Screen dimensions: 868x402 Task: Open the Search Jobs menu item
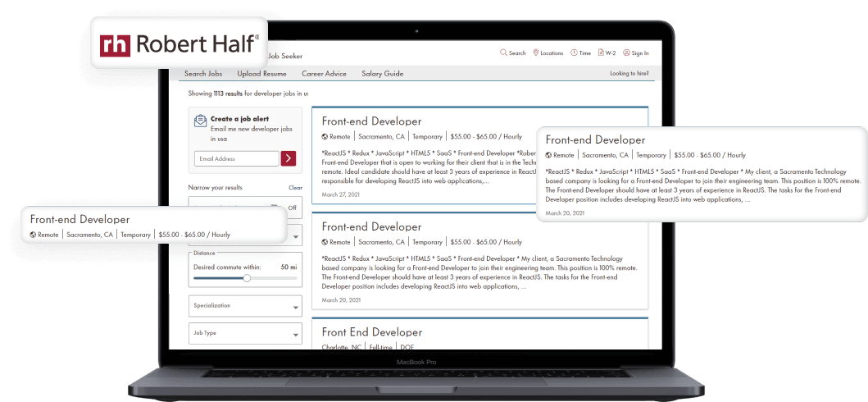click(203, 74)
